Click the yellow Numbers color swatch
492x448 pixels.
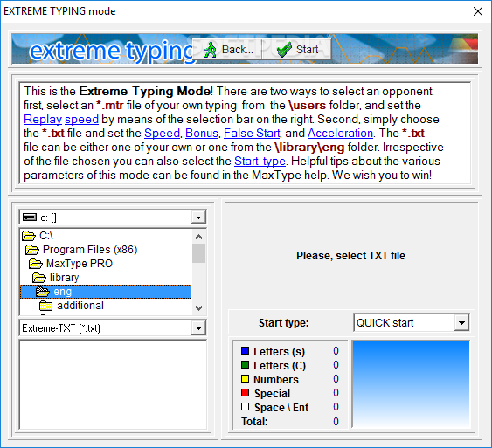245,379
